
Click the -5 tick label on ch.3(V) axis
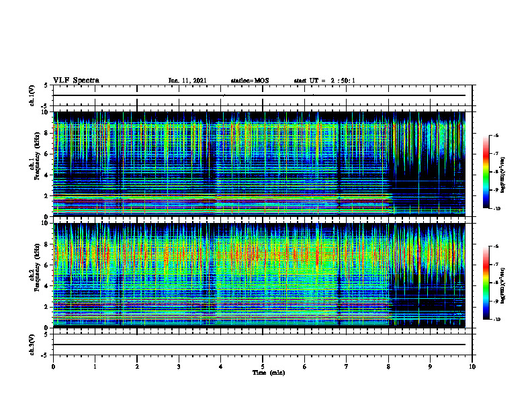click(x=45, y=355)
